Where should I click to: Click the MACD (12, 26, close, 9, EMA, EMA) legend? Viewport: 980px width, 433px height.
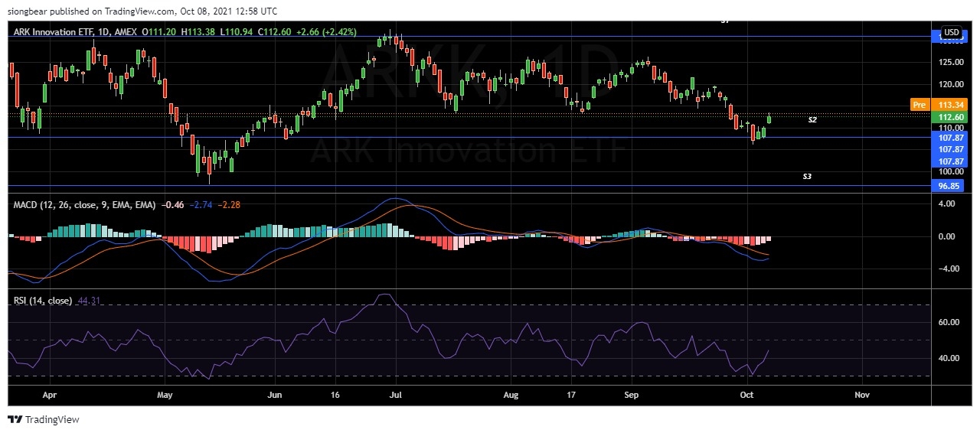[84, 205]
